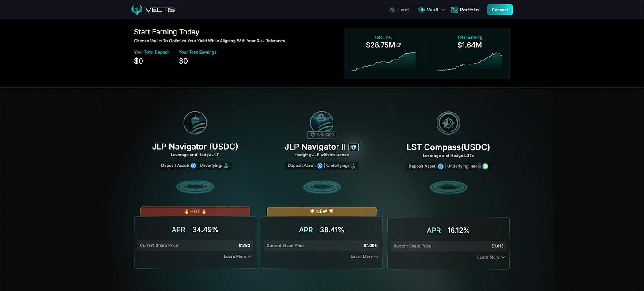Click the JLP Navigator (USDC) vault emblem
Viewport: 644px width, 291px height.
coord(195,123)
